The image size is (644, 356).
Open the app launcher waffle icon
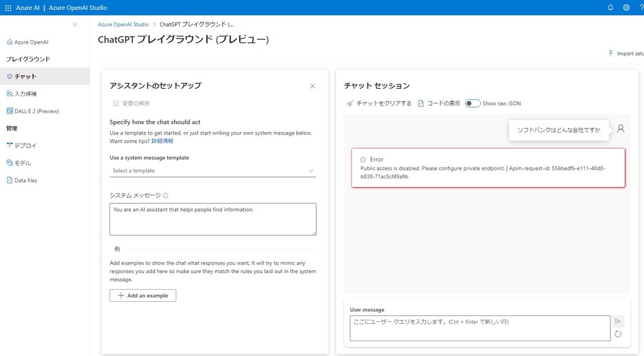8,8
